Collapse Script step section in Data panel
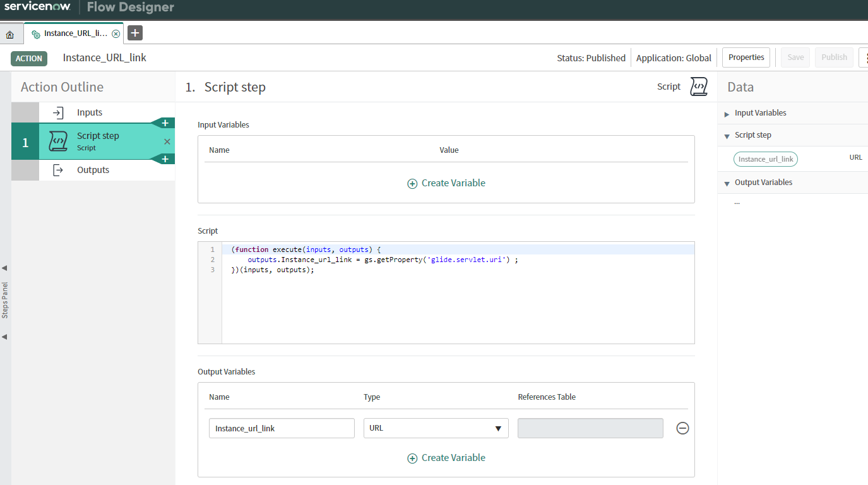Viewport: 868px width, 485px height. coord(727,136)
